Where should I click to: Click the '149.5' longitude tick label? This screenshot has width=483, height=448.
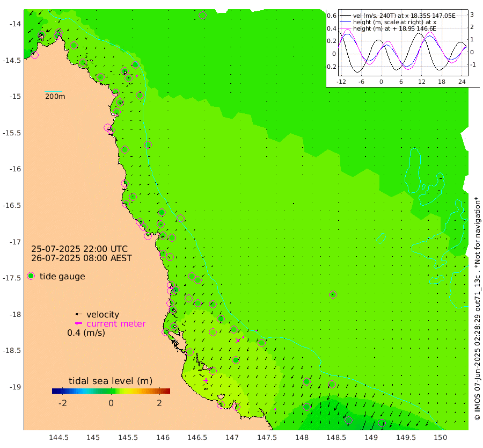(x=406, y=437)
